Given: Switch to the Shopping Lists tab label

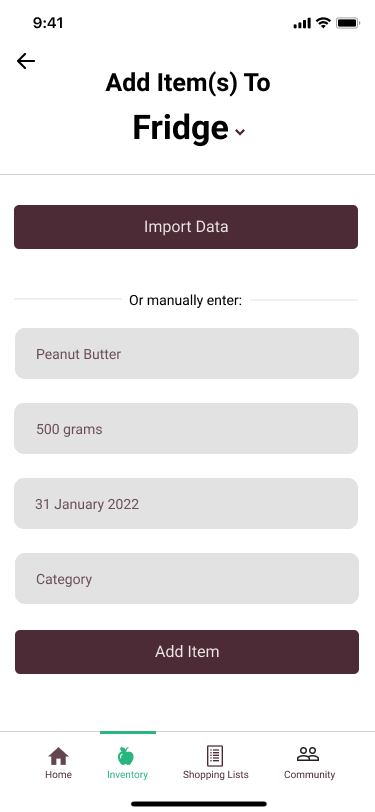Looking at the screenshot, I should 215,775.
